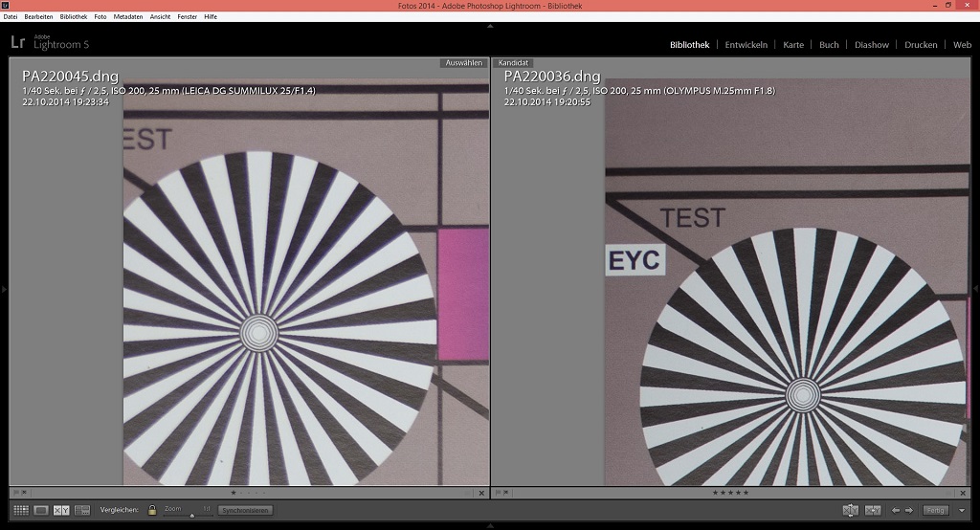Toggle pick flag on candidate photo
The image size is (980, 530).
click(x=498, y=493)
